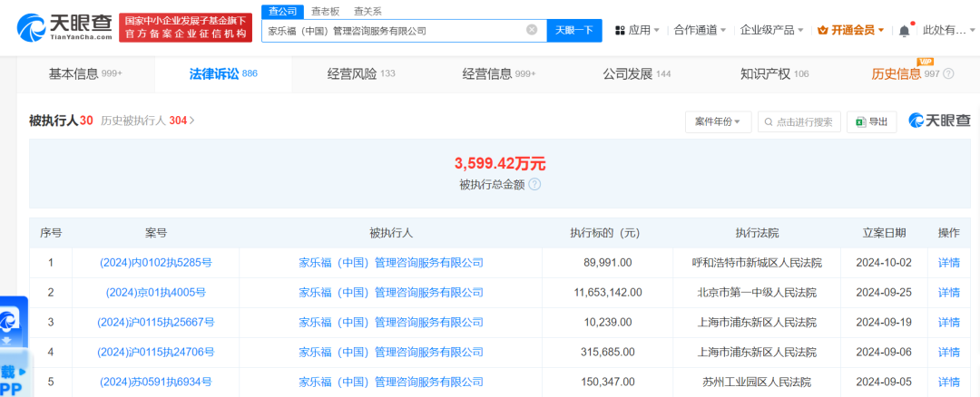Click company name link in row 4

coord(390,352)
